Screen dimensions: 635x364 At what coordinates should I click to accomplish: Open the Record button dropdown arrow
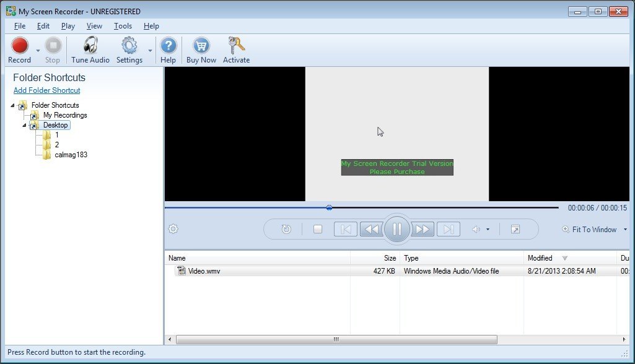click(37, 51)
